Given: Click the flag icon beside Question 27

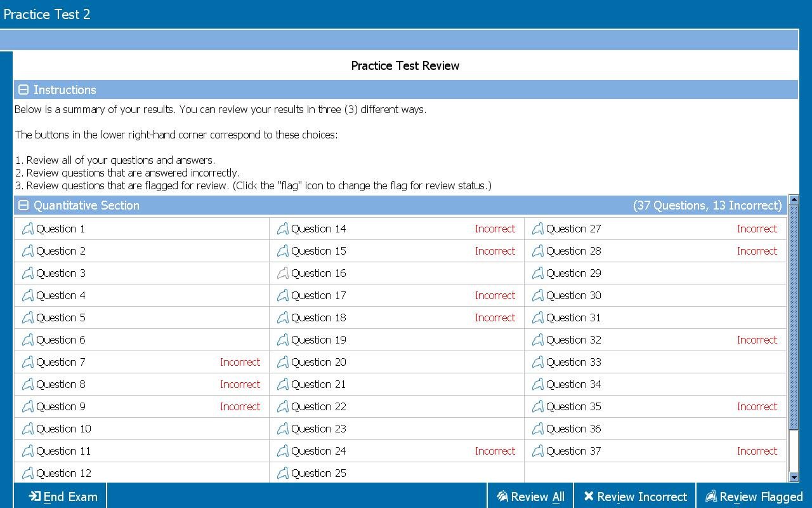Looking at the screenshot, I should [x=537, y=229].
